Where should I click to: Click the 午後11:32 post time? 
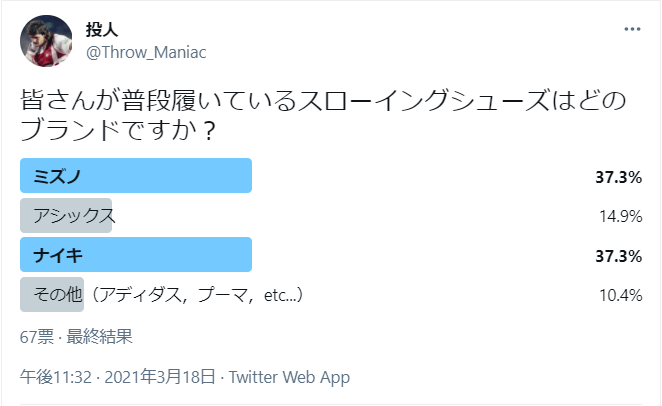coord(56,377)
